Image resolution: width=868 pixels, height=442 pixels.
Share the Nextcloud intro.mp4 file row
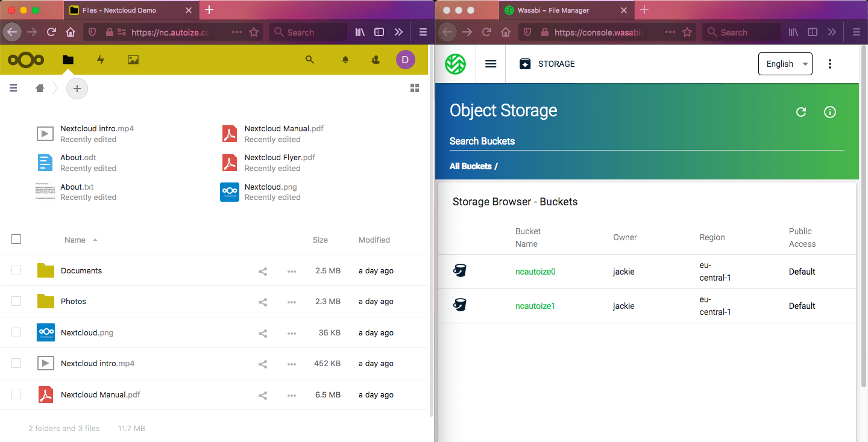[x=263, y=364]
